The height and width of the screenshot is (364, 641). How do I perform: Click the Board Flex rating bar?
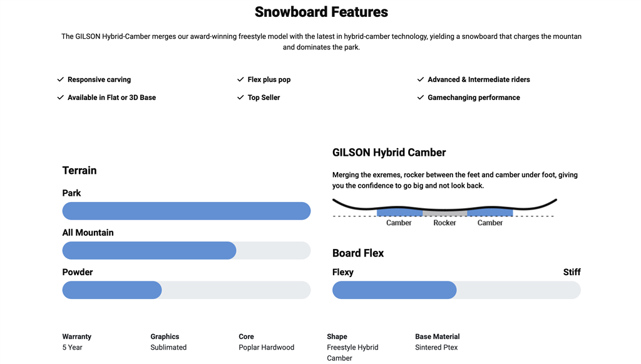pos(456,290)
